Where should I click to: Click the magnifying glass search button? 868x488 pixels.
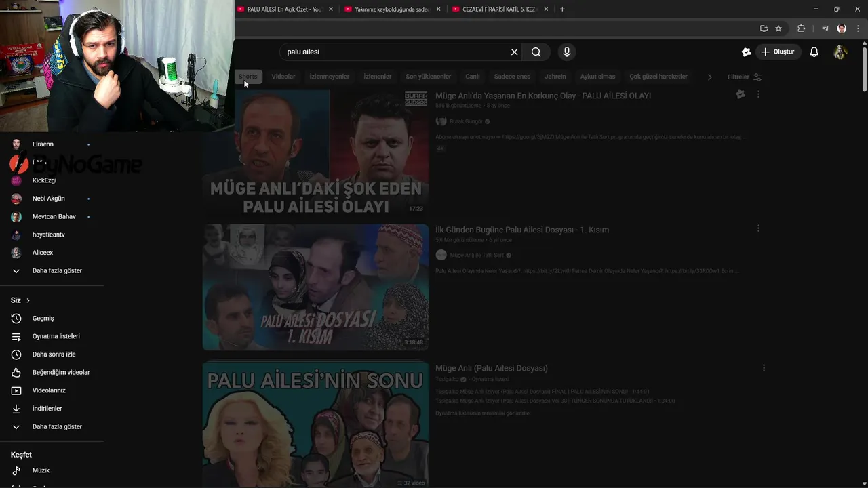pyautogui.click(x=536, y=52)
